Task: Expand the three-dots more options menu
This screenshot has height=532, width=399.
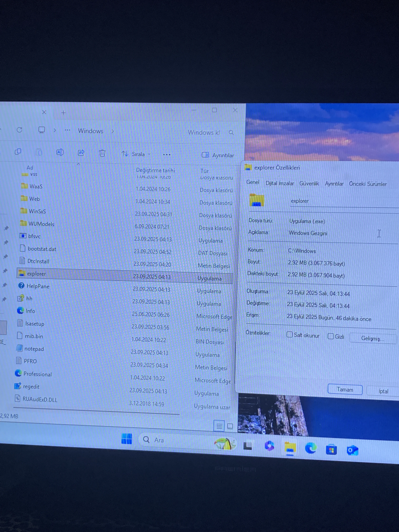Action: (x=167, y=155)
